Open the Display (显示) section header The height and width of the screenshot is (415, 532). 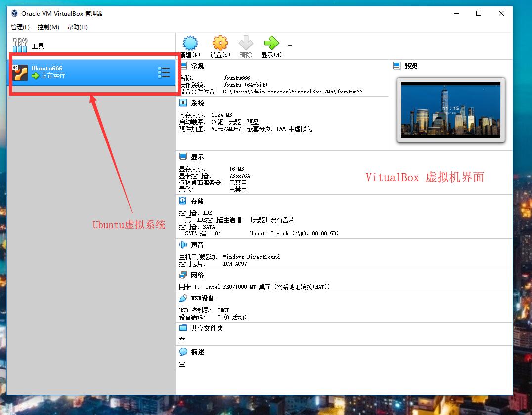tap(197, 157)
